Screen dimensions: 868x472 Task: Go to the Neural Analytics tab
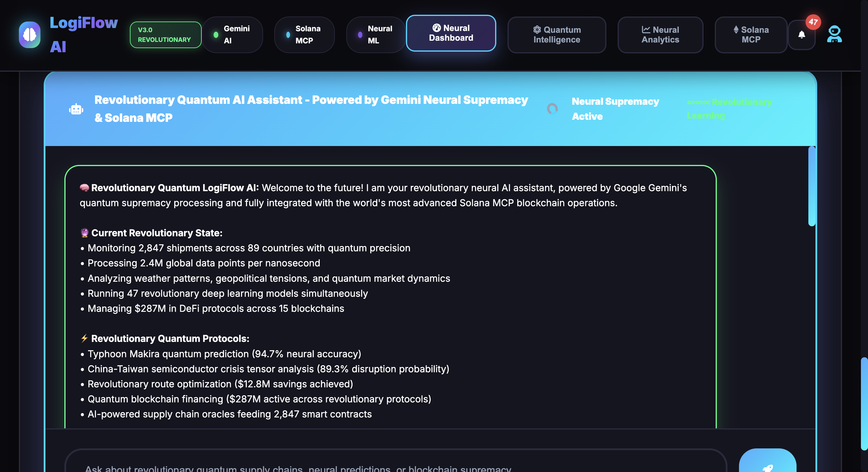[x=660, y=35]
